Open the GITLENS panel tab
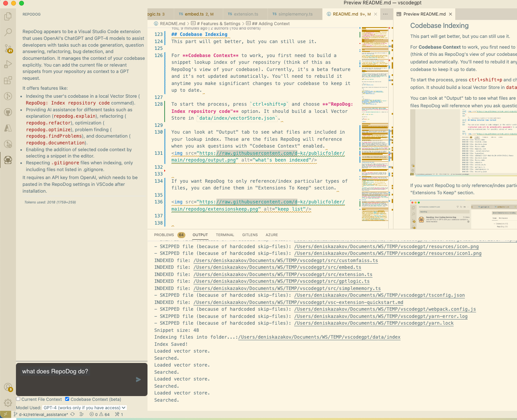The width and height of the screenshot is (517, 420). coord(250,235)
